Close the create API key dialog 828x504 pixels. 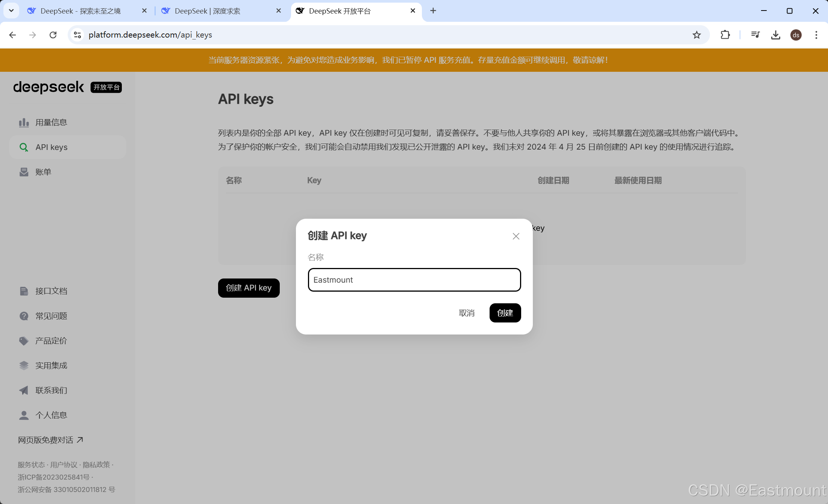516,236
